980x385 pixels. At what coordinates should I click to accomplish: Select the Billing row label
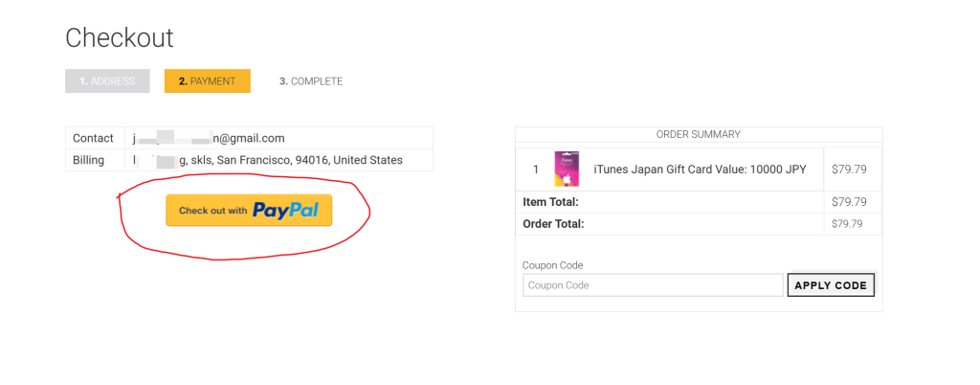(x=88, y=160)
